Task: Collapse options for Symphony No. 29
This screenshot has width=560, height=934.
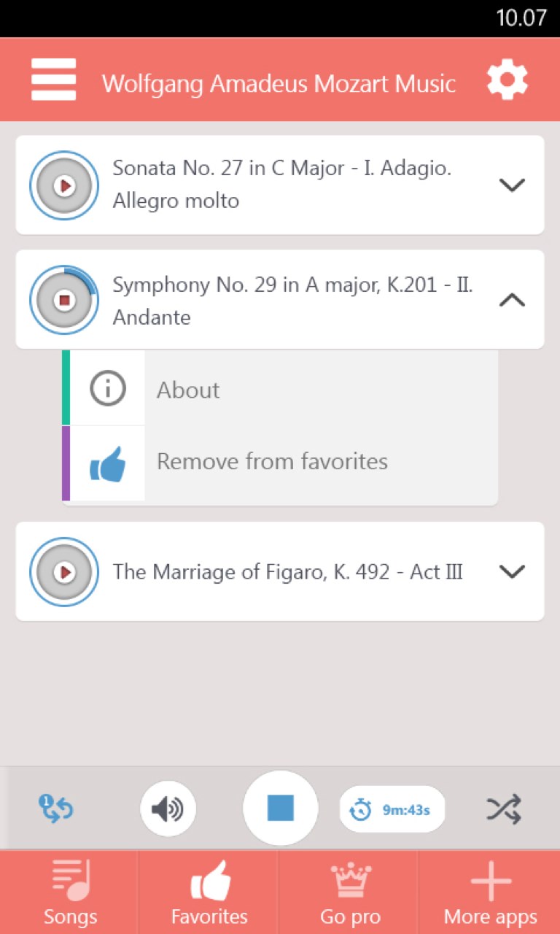Action: click(x=512, y=300)
